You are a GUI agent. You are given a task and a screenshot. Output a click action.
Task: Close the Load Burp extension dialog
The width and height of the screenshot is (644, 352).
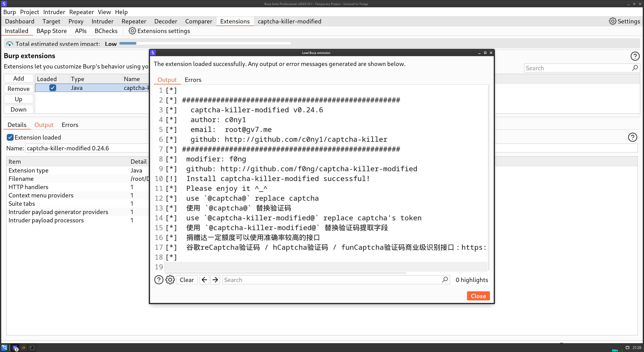[x=478, y=296]
